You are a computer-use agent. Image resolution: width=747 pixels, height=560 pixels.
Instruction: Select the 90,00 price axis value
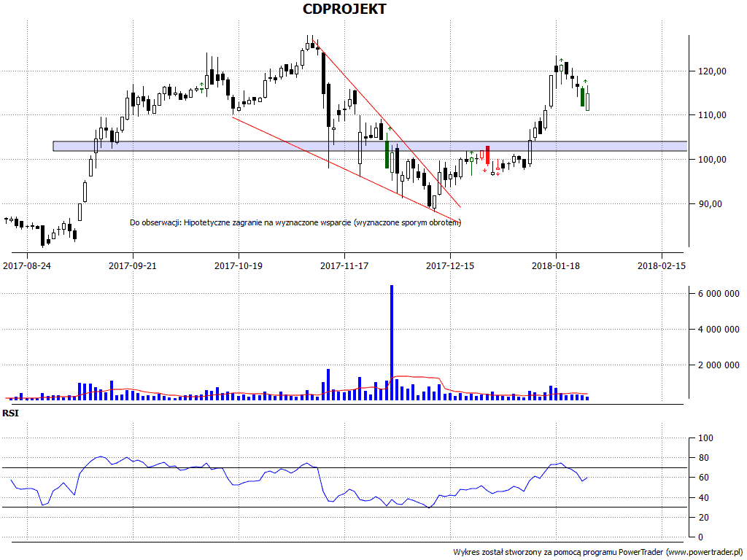coord(712,204)
